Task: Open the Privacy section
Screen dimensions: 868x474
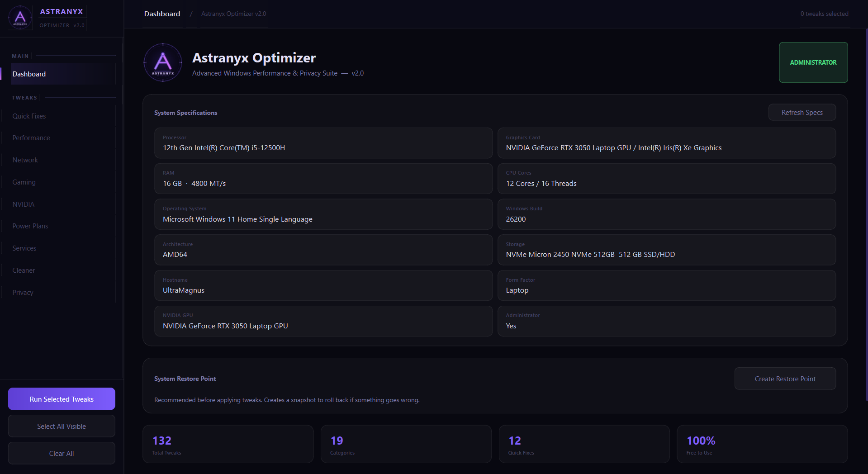Action: (x=23, y=292)
